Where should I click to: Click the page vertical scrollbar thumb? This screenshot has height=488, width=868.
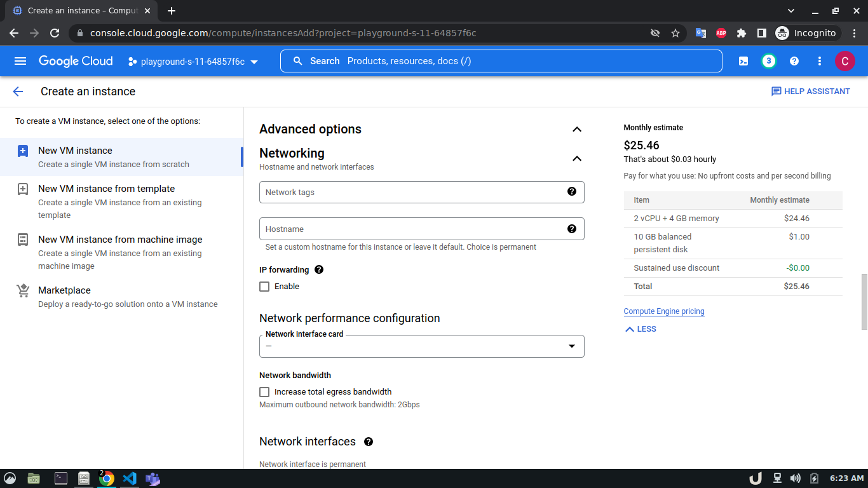point(864,302)
